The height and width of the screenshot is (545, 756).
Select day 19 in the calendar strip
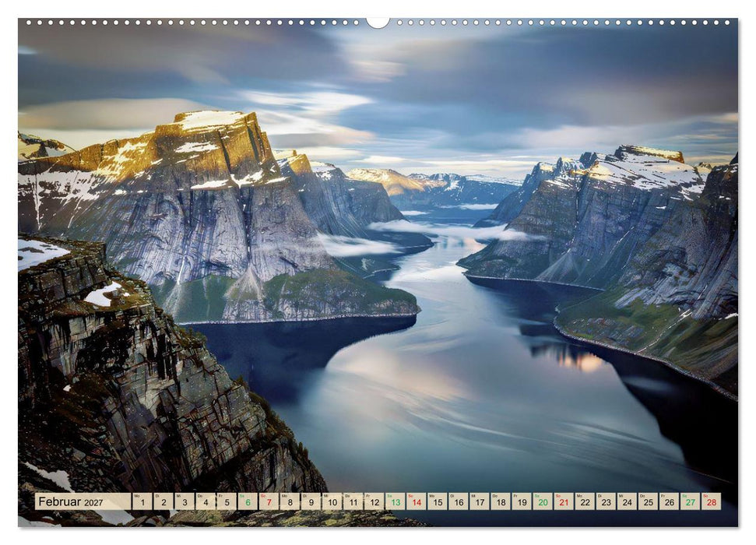[522, 501]
